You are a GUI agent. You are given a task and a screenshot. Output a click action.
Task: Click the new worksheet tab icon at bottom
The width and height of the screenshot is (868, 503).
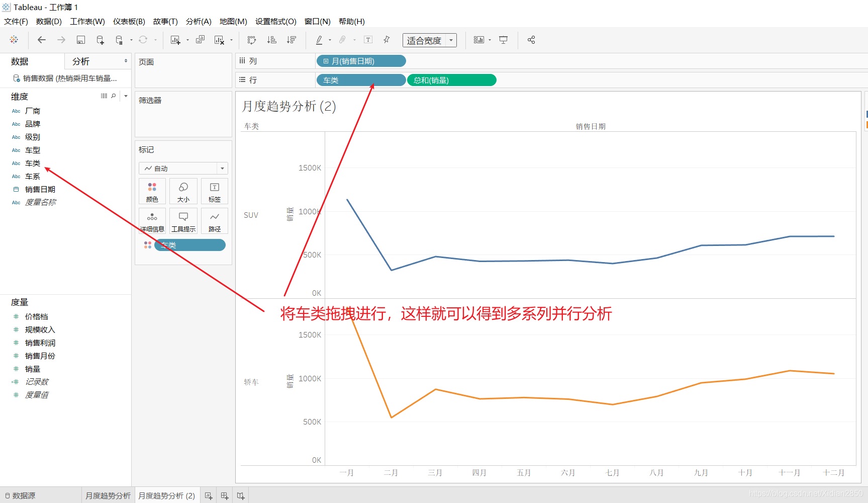209,496
